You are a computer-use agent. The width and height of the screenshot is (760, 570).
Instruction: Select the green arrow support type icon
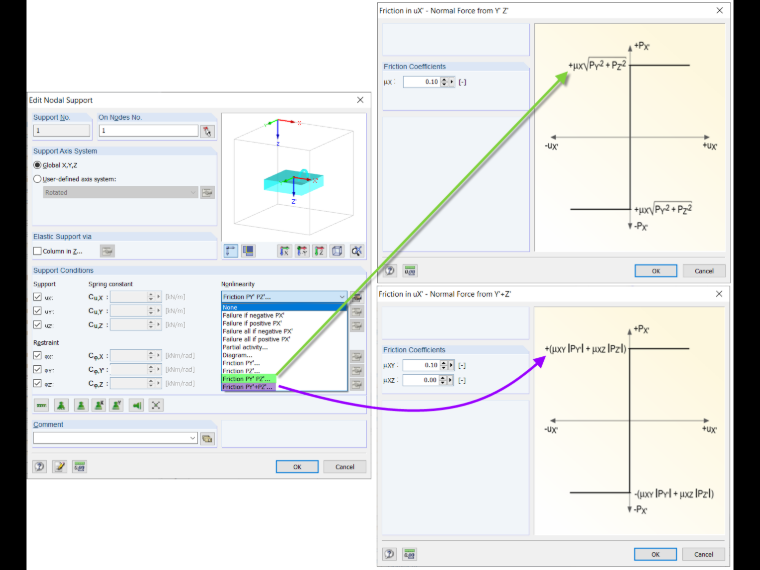(x=137, y=405)
